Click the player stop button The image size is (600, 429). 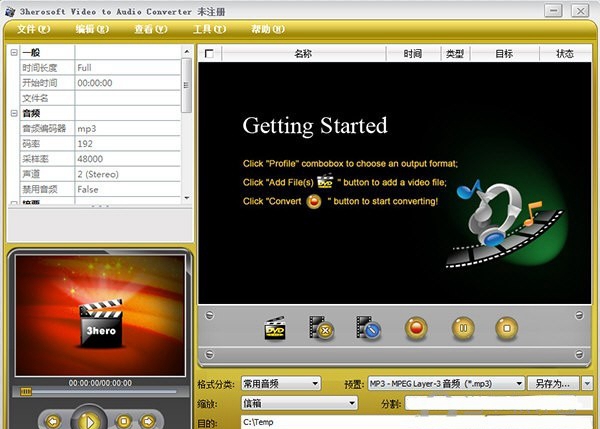point(123,421)
